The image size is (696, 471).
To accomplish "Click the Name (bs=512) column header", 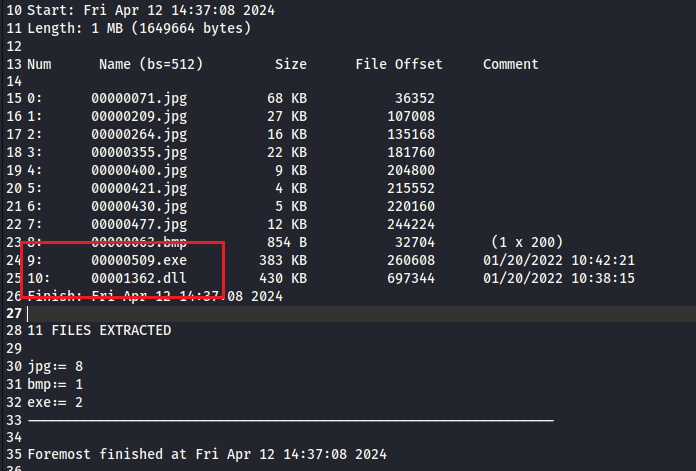I will coord(151,64).
